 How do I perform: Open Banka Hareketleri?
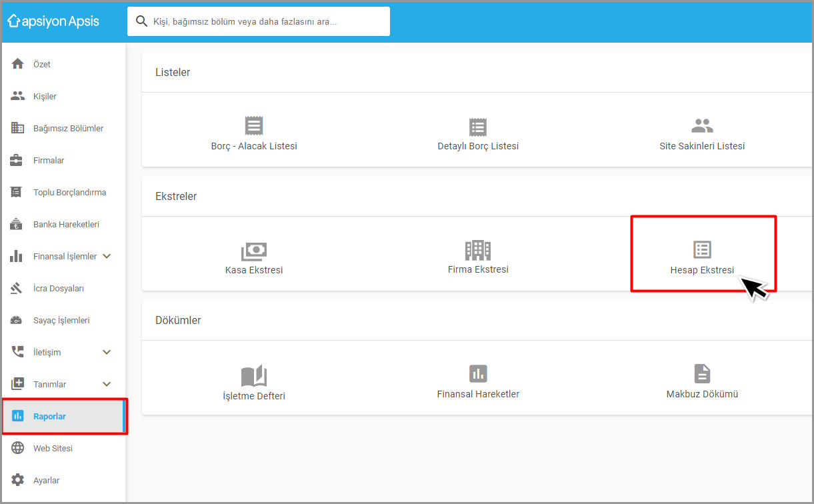pyautogui.click(x=66, y=225)
